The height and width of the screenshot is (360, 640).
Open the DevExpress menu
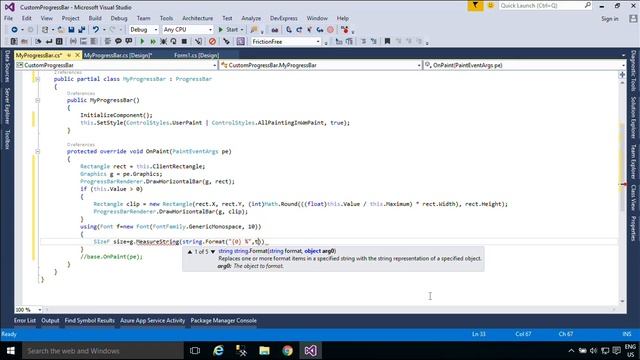coord(284,18)
